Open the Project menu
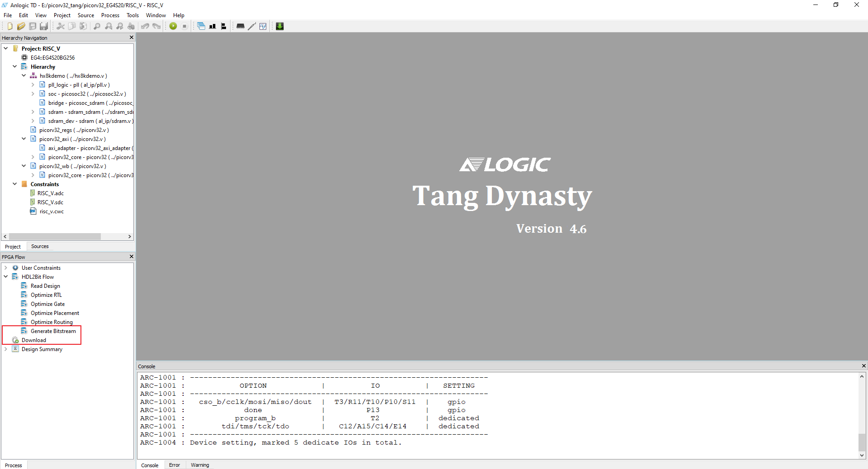This screenshot has width=868, height=469. pos(62,15)
